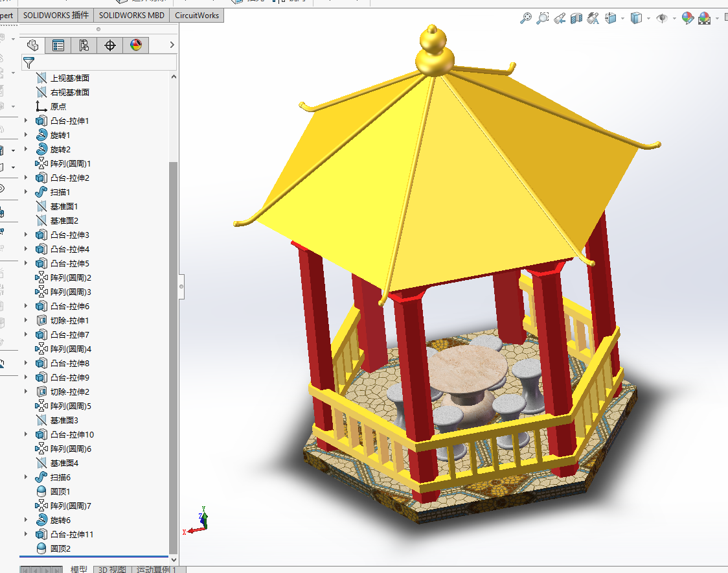Expand 旋转2 feature node
The width and height of the screenshot is (728, 573).
[x=26, y=149]
